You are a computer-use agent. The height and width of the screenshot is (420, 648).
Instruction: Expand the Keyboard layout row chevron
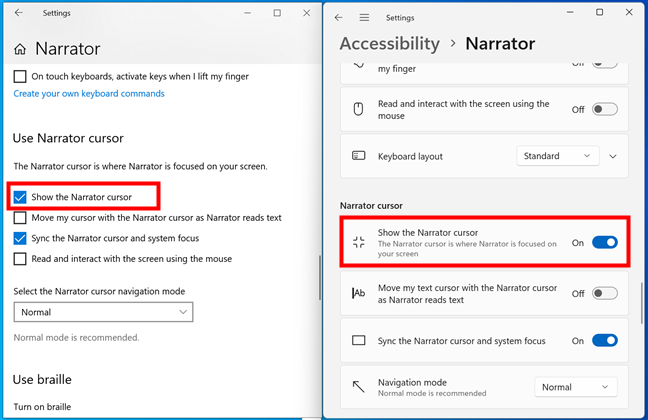[613, 156]
